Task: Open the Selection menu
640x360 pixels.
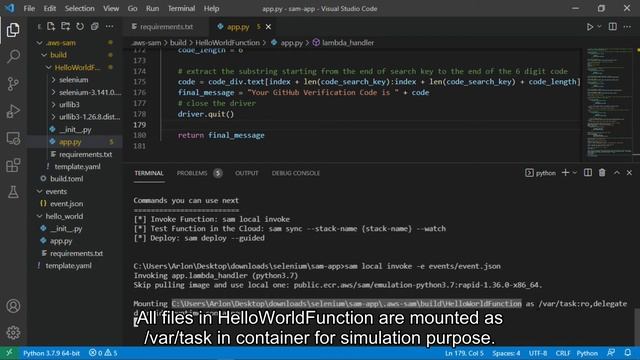Action: [x=79, y=8]
